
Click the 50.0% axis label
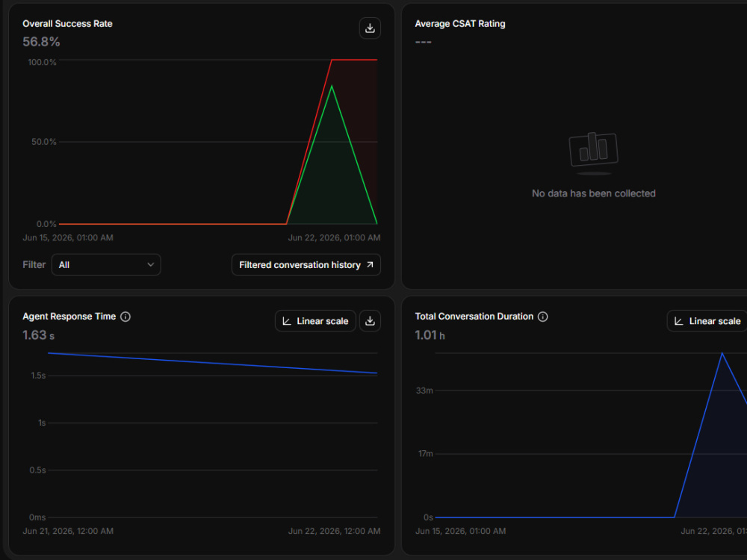click(44, 142)
